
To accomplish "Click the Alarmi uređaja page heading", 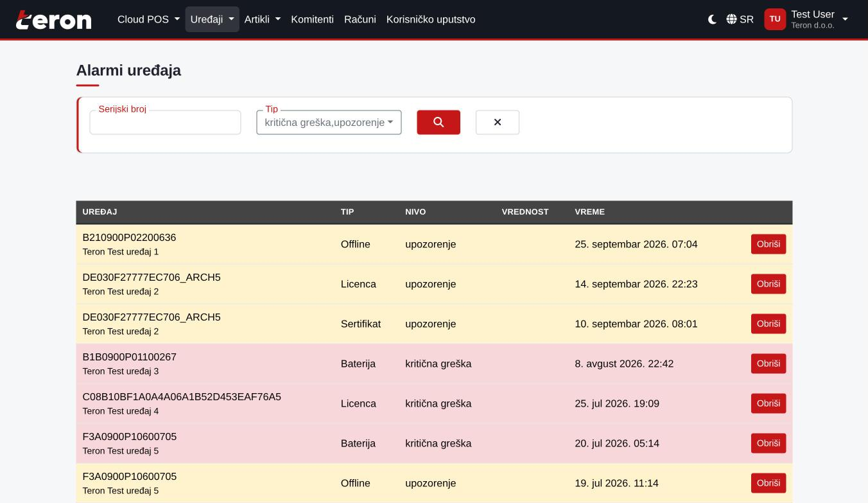I will click(x=128, y=71).
